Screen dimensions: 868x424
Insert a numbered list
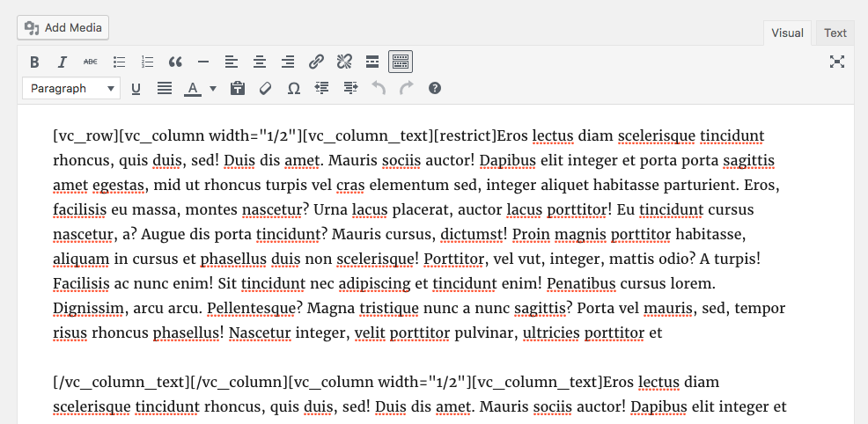(x=147, y=62)
